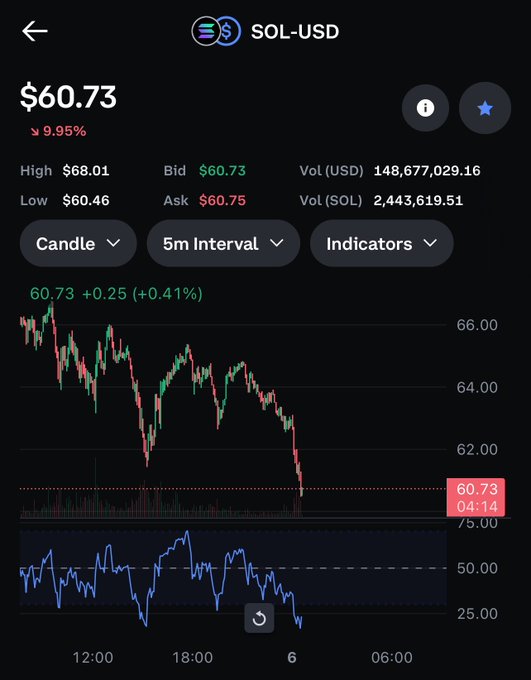
Task: Open the SOL-USD asset info button
Action: 425,108
